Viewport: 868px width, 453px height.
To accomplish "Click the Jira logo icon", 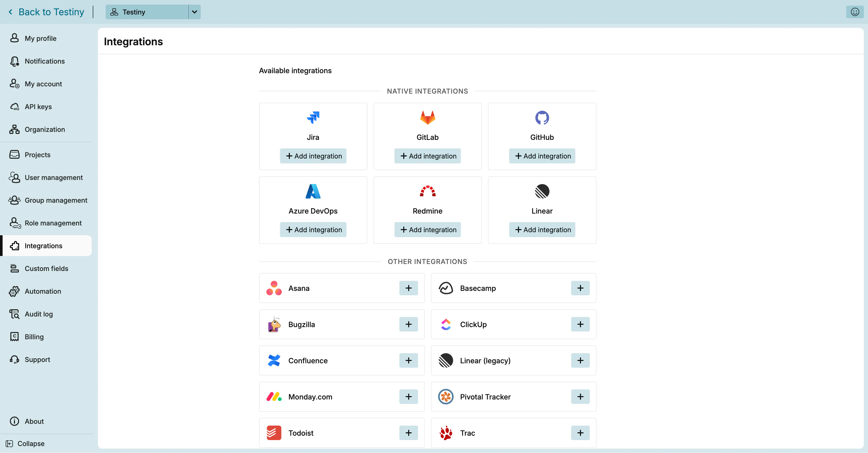I will pos(313,117).
